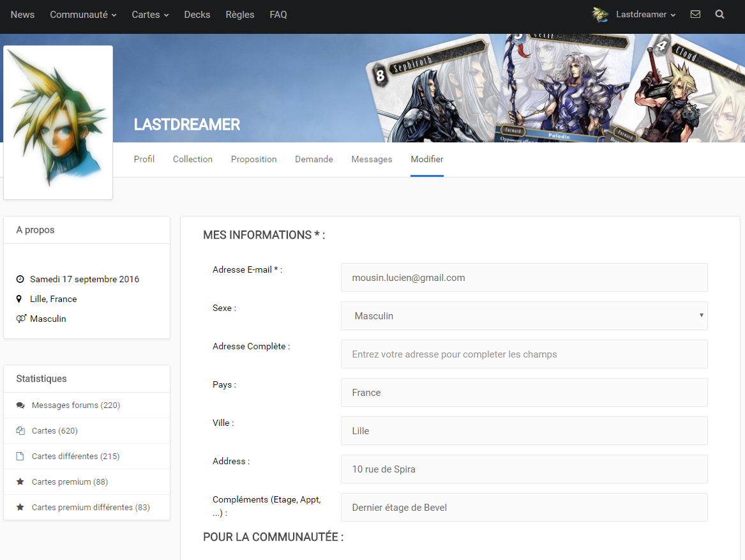Open the Sexe dropdown showing Masculin
The height and width of the screenshot is (560, 745).
(x=524, y=315)
